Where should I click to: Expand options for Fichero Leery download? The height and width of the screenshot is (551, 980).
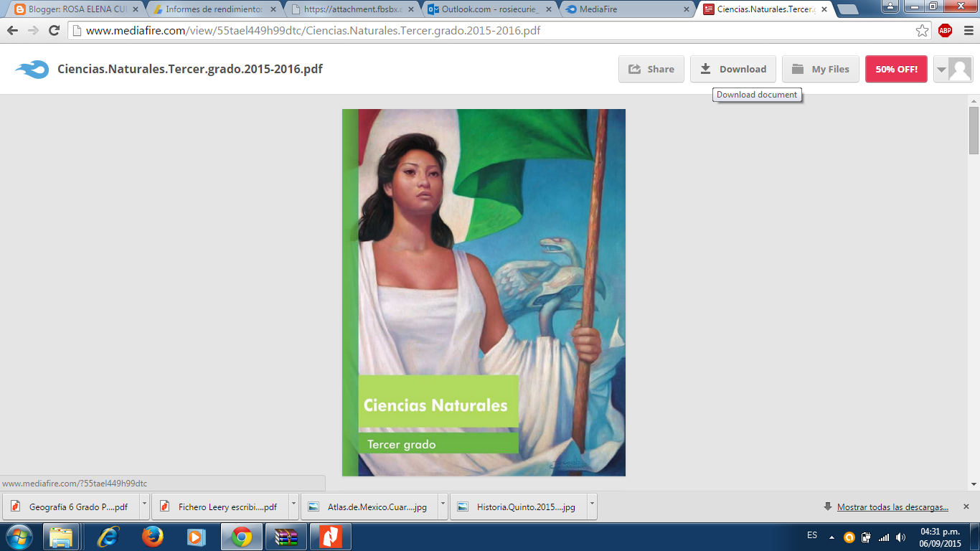[x=293, y=507]
